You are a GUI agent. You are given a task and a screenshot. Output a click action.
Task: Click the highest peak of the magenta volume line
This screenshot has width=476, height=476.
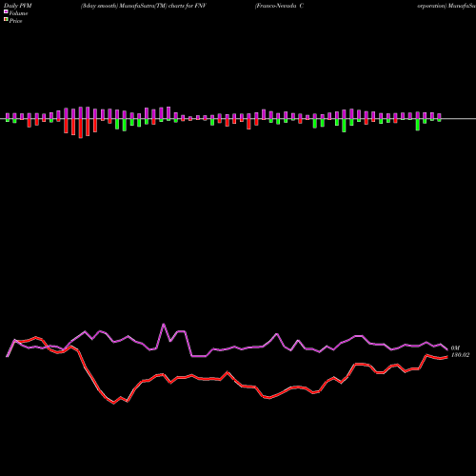(x=164, y=324)
